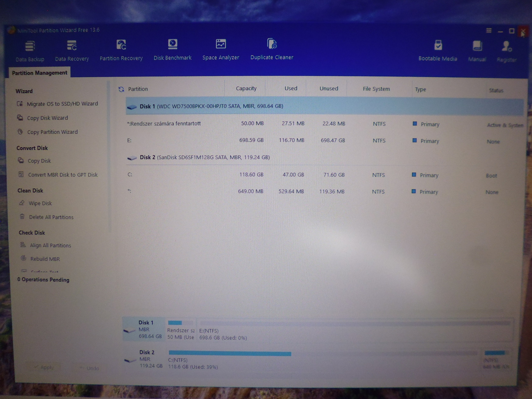Sort by the File System column header
Viewport: 532px width, 399px height.
tap(376, 89)
